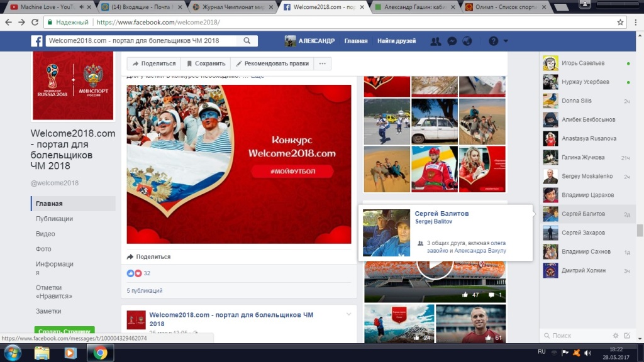
Task: Open chat with Donna Silis
Action: coord(587,101)
